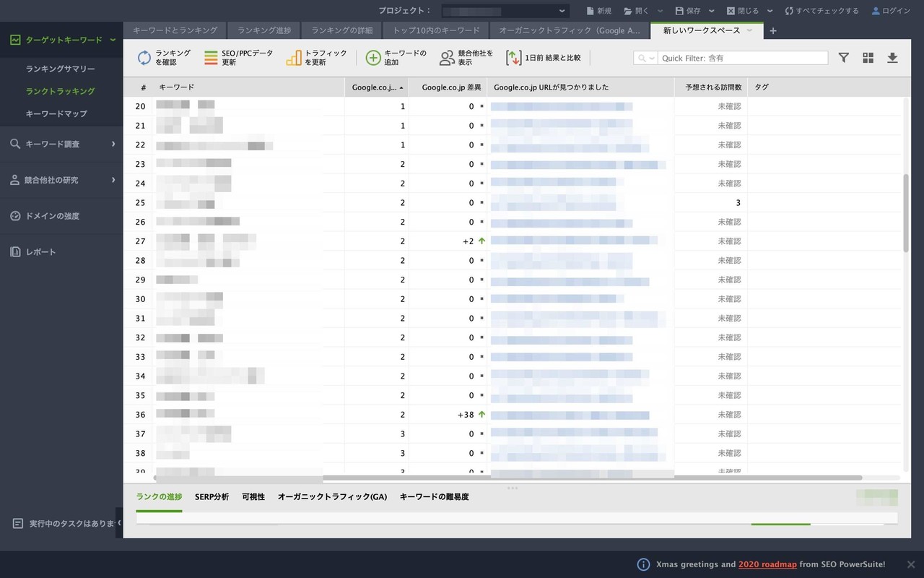The height and width of the screenshot is (578, 924).
Task: Click the Quick Filter input field
Action: (x=743, y=58)
